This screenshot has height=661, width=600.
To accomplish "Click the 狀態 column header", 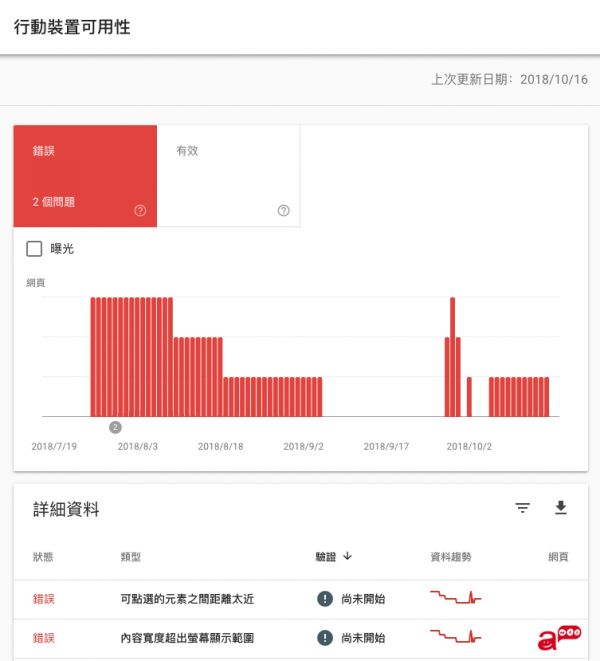I will [x=43, y=557].
